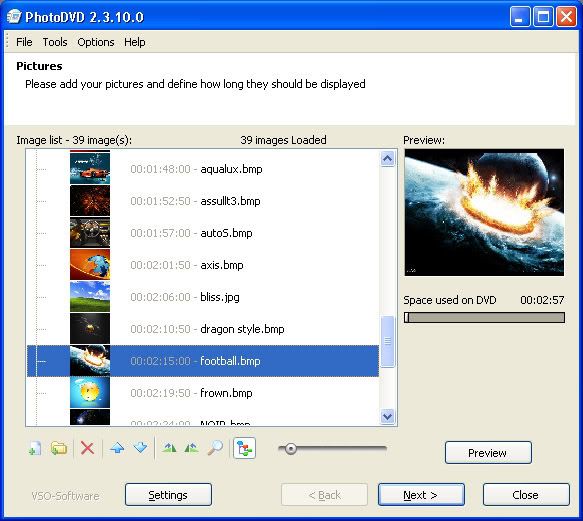
Task: Go to next step with Next button
Action: point(421,495)
